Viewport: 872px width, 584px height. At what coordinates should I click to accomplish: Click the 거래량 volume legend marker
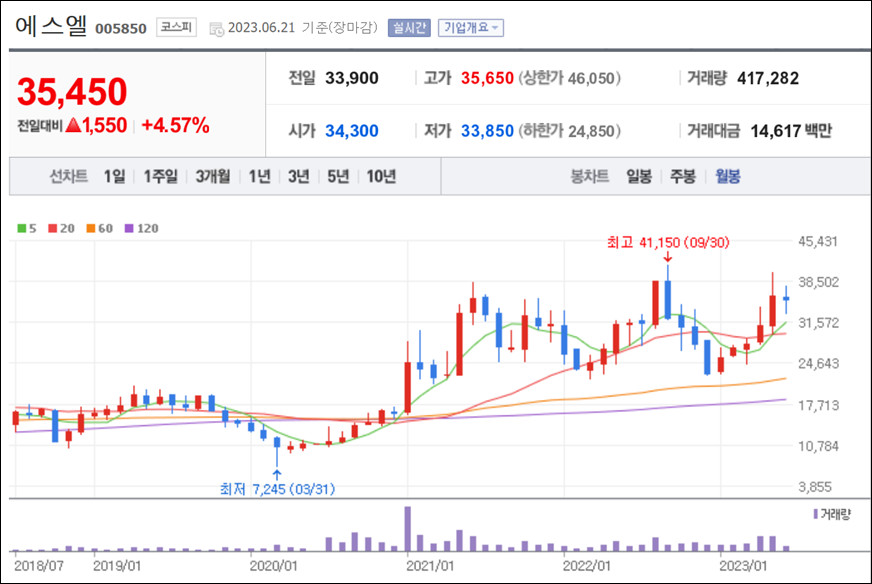pos(815,514)
